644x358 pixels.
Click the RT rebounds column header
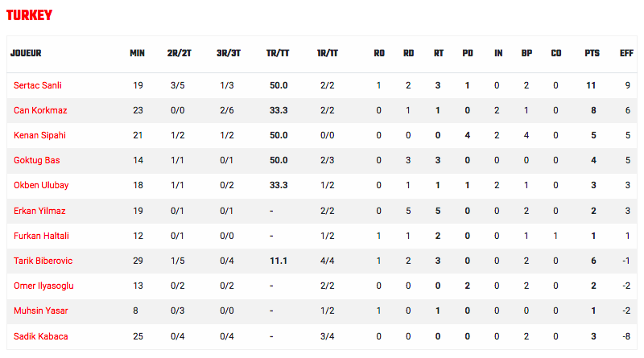439,53
